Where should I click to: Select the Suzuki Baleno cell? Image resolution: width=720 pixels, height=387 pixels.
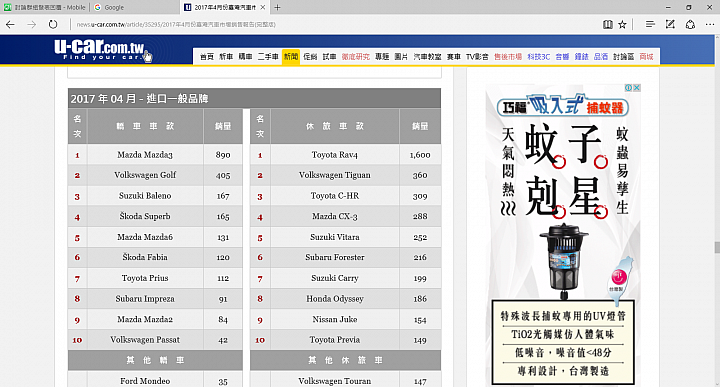pyautogui.click(x=145, y=196)
